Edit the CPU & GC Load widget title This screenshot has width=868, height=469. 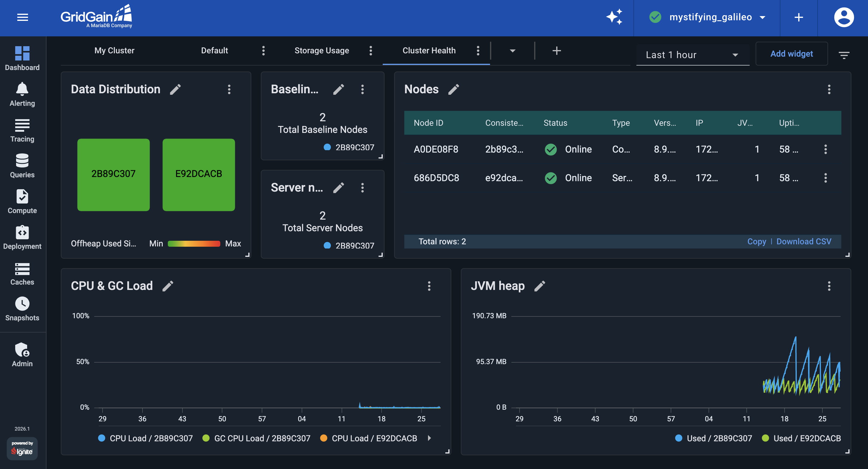click(168, 286)
